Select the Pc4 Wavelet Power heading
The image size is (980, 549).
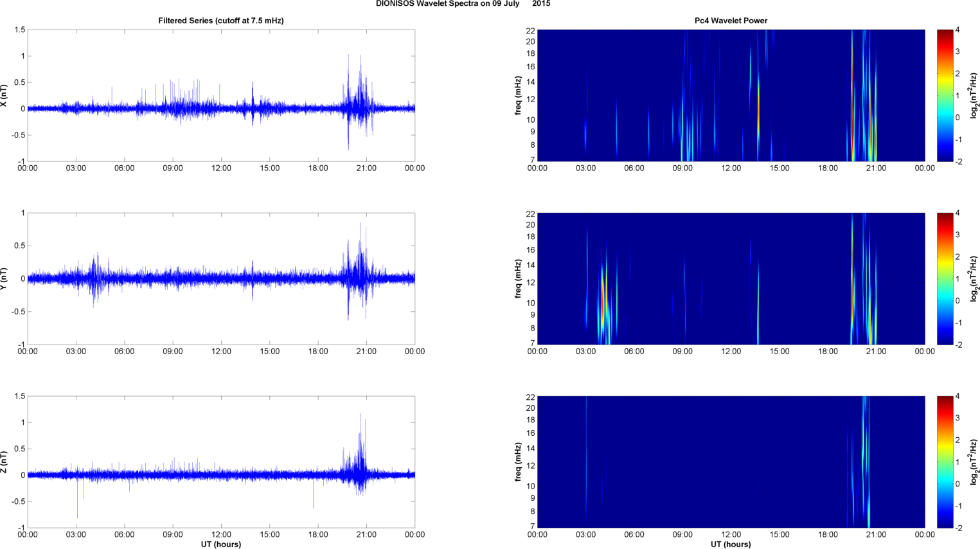pyautogui.click(x=731, y=21)
